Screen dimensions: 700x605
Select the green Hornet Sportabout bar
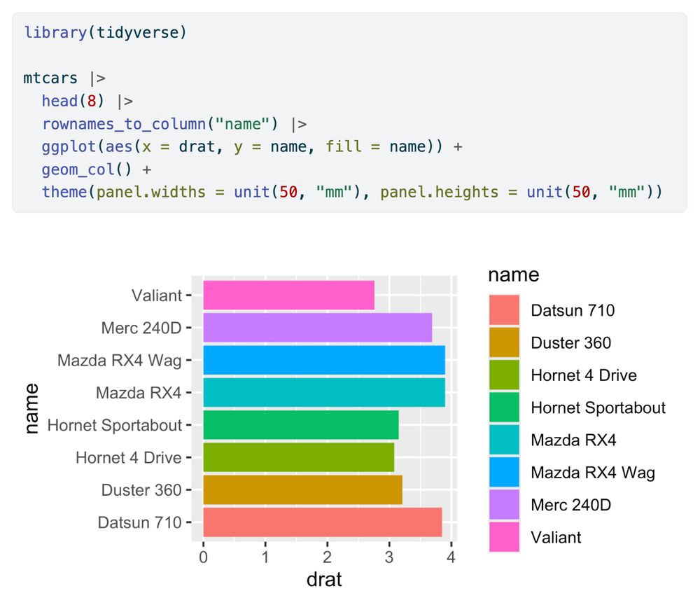click(301, 424)
